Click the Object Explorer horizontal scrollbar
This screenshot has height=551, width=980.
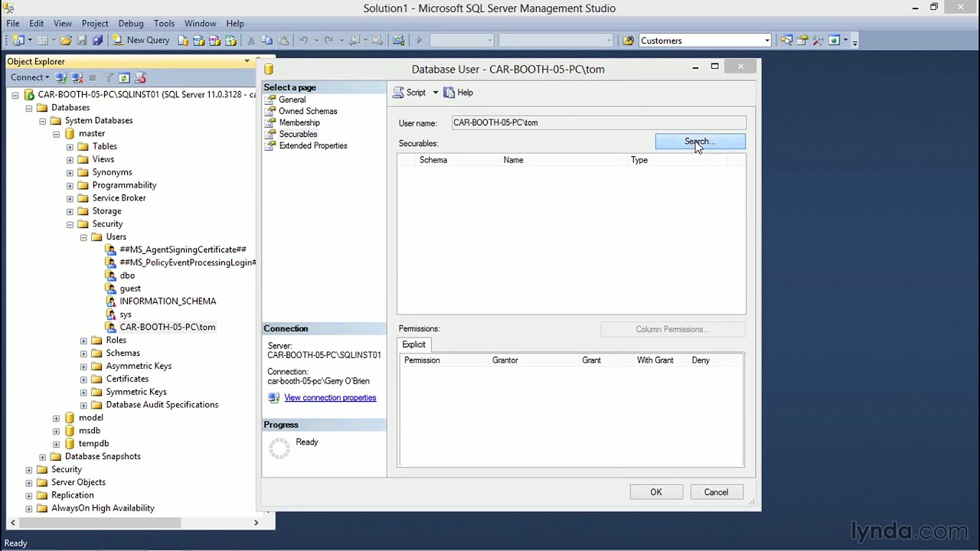[100, 523]
